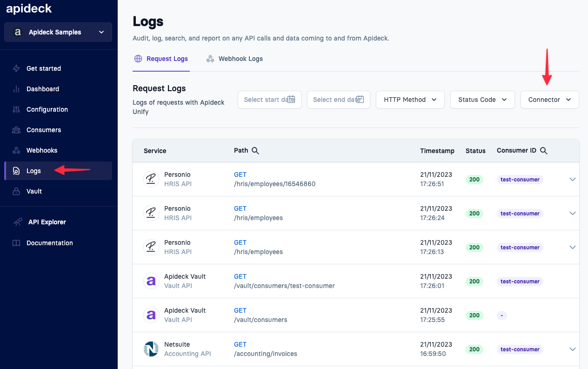Click the 17:25:55 timestamp cell
The width and height of the screenshot is (588, 369).
click(x=436, y=315)
